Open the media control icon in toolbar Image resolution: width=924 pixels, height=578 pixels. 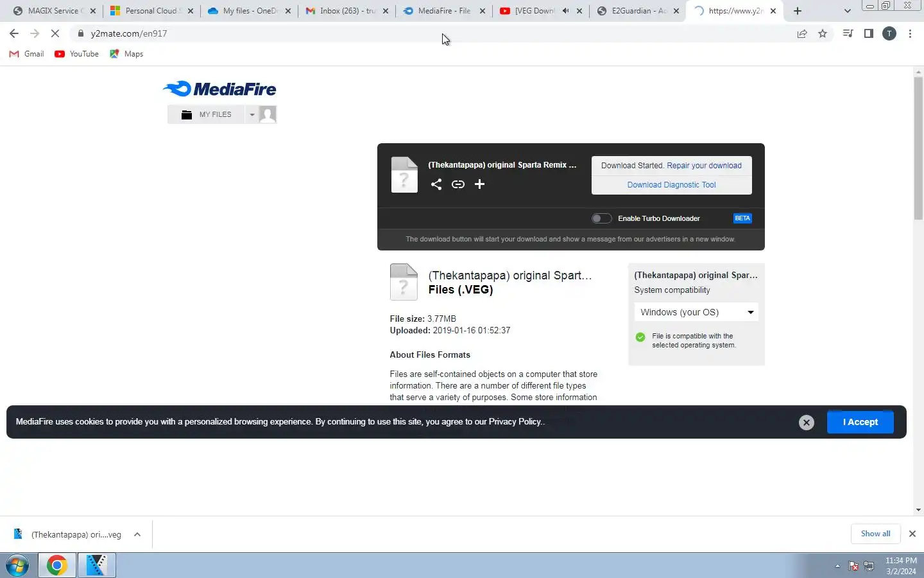[848, 33]
